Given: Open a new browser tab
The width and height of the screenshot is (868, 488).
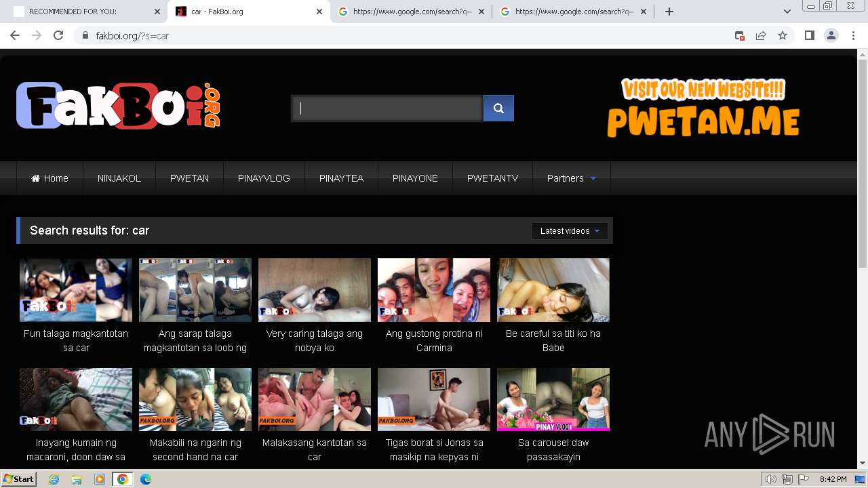Looking at the screenshot, I should point(669,12).
